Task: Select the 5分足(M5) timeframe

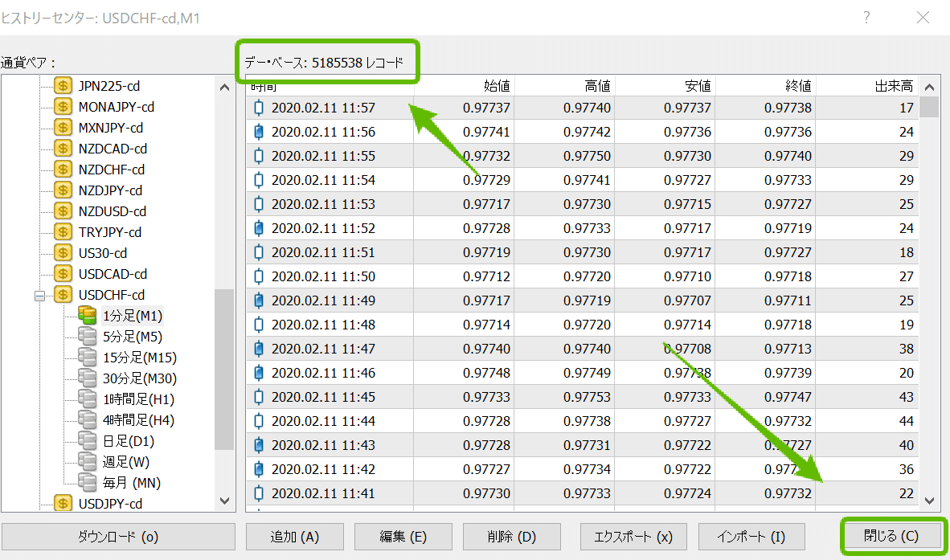Action: tap(132, 337)
